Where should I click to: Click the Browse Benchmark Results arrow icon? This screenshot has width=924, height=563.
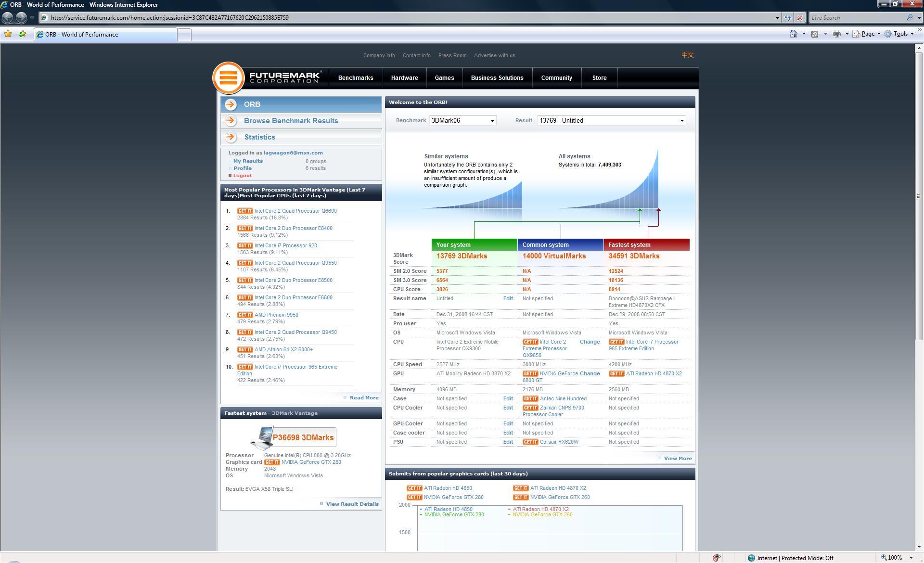(x=231, y=121)
